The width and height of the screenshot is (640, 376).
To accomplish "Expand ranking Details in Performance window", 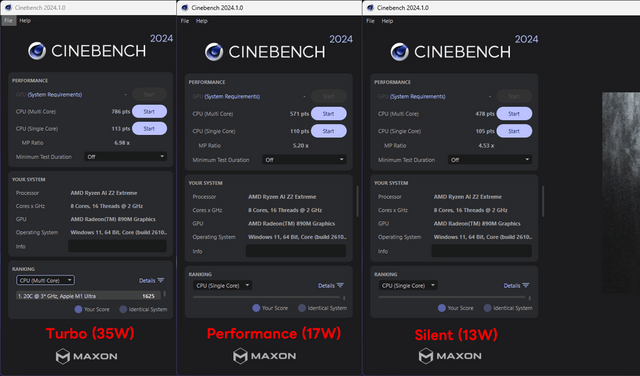I will tap(331, 285).
